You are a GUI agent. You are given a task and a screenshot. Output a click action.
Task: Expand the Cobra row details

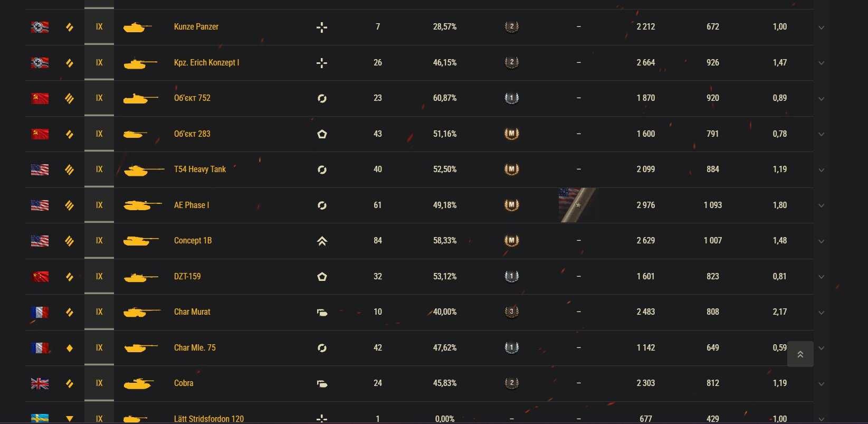[821, 384]
